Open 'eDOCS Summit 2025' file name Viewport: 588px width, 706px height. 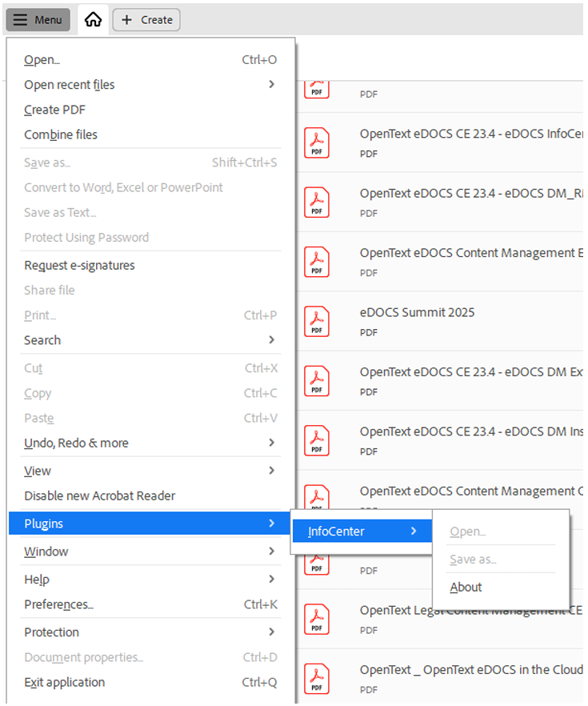pyautogui.click(x=417, y=312)
